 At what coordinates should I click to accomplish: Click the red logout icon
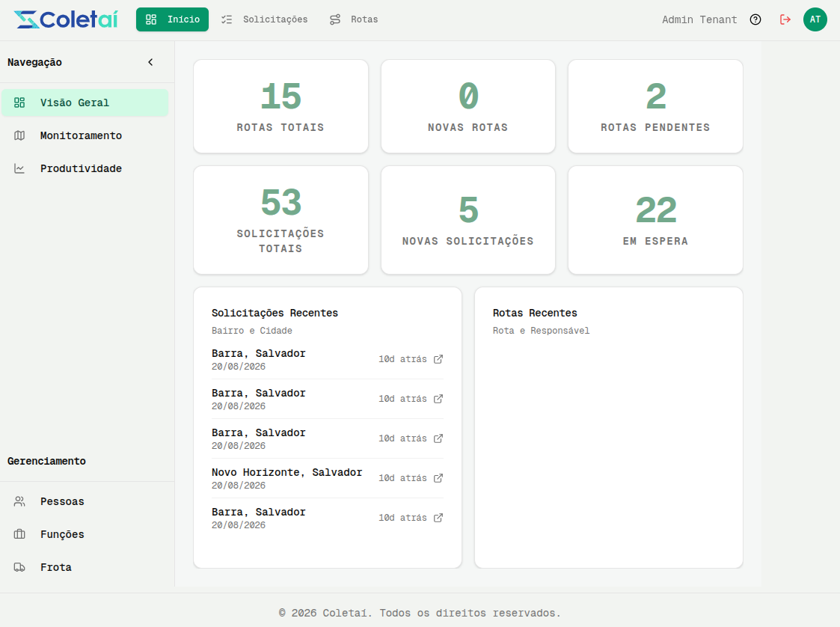785,19
